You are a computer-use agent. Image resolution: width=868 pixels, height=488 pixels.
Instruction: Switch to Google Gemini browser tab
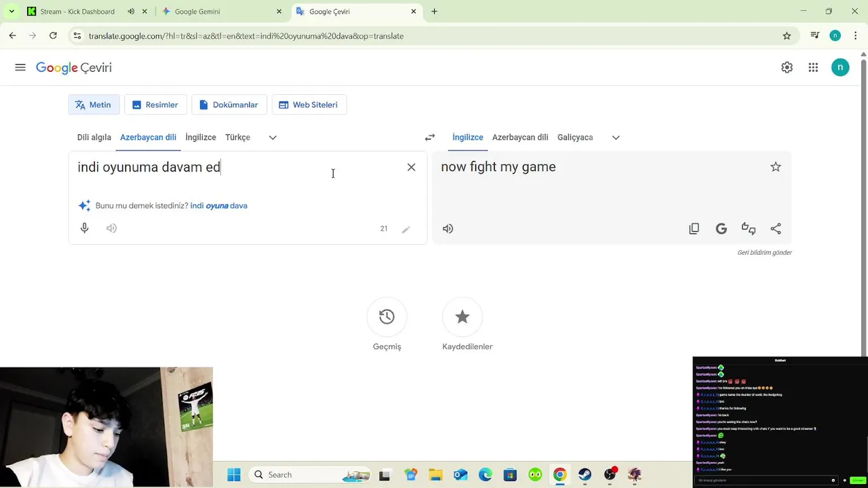pyautogui.click(x=197, y=12)
